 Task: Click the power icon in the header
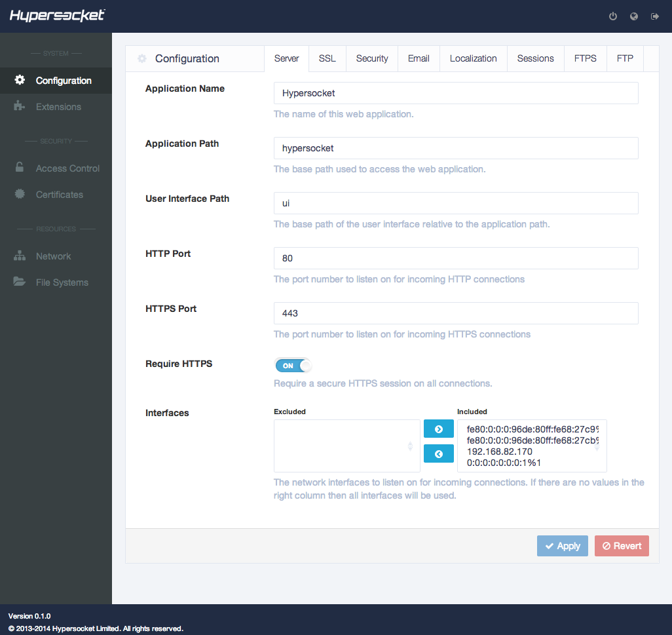click(x=613, y=16)
